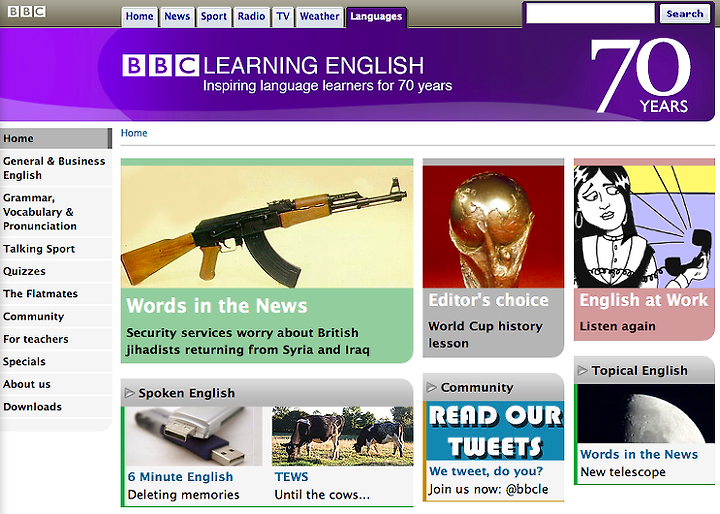Click the moon photograph thumbnail
Screen dimensions: 720x514
(x=646, y=414)
